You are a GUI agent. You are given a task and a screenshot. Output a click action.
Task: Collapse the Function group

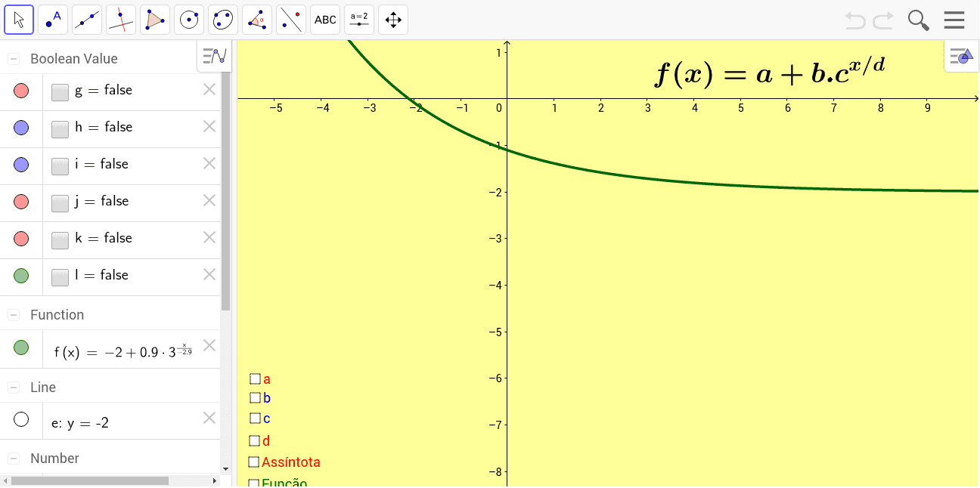(14, 315)
